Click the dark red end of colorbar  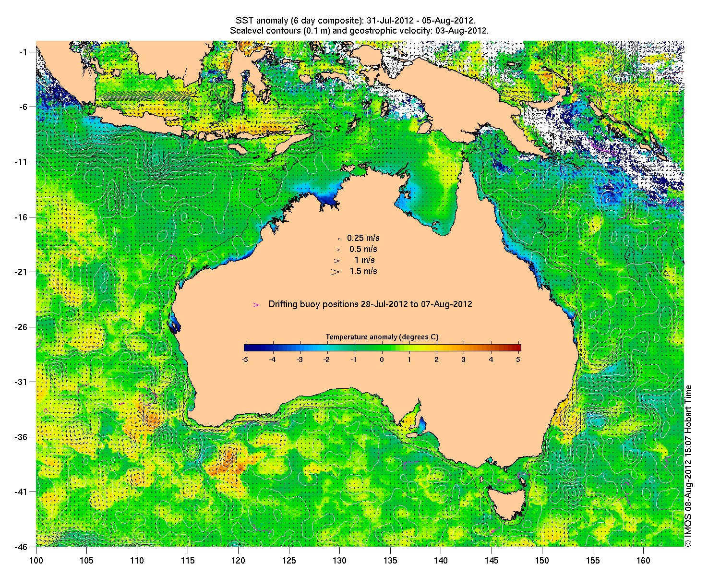click(x=518, y=348)
